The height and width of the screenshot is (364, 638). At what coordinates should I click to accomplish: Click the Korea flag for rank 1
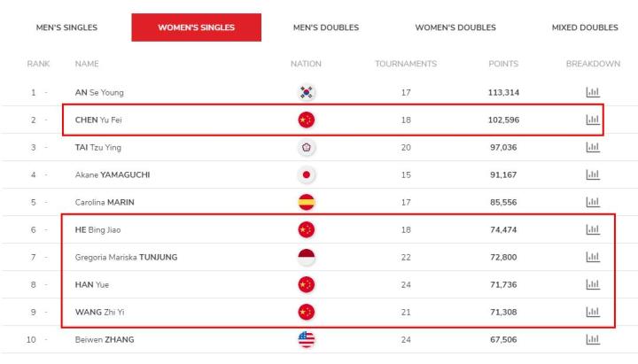pyautogui.click(x=306, y=92)
